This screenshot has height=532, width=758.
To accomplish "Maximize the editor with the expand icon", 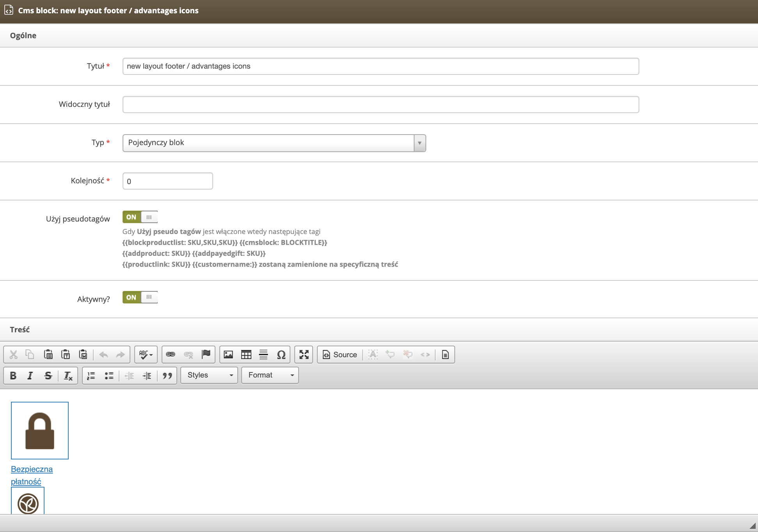I will 304,355.
